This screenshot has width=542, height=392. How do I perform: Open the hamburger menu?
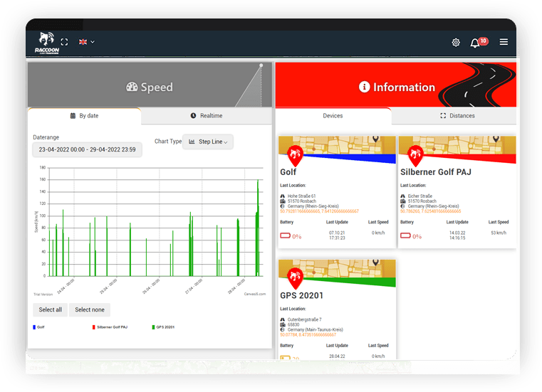(504, 42)
